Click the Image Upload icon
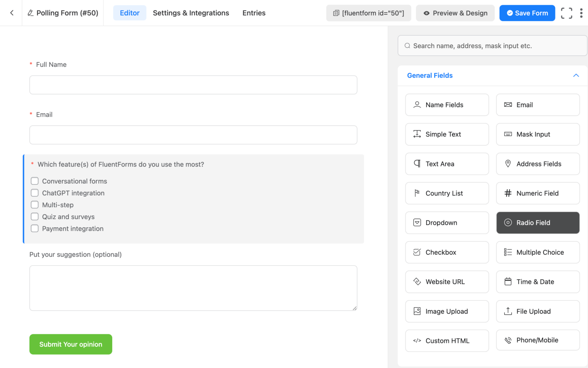 (416, 311)
